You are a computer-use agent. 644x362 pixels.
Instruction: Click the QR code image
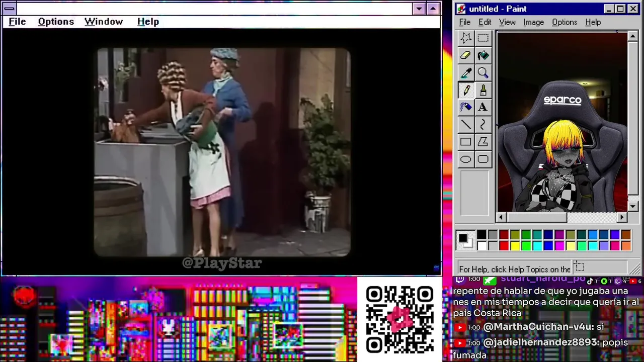[400, 319]
